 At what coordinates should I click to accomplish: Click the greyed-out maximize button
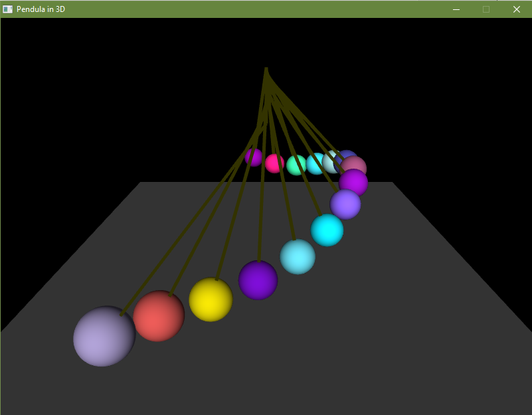pyautogui.click(x=486, y=9)
